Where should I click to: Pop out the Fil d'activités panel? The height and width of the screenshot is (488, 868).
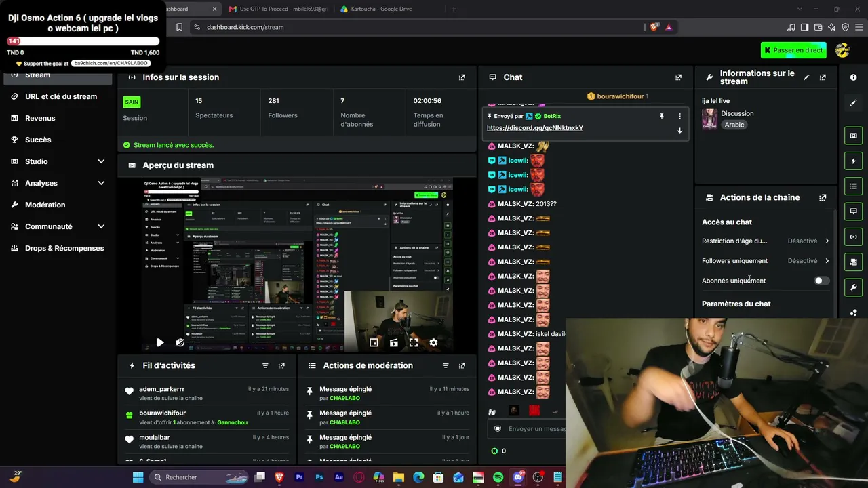point(281,365)
